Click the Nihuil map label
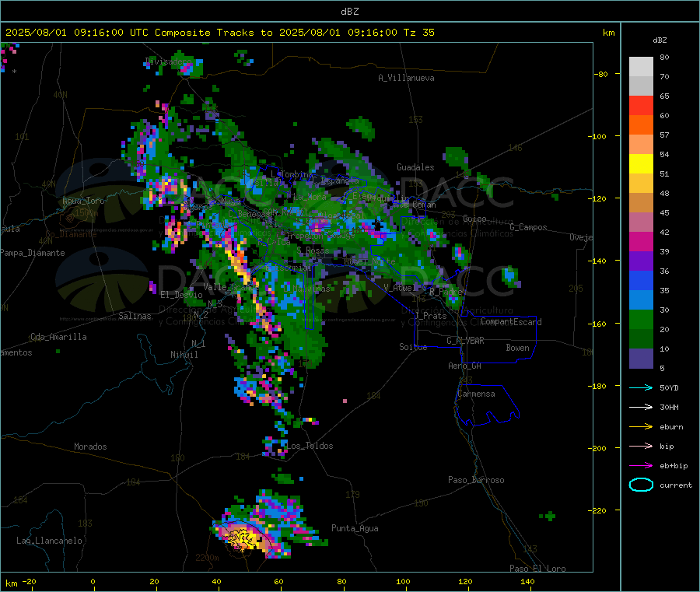700x592 pixels. [x=184, y=355]
